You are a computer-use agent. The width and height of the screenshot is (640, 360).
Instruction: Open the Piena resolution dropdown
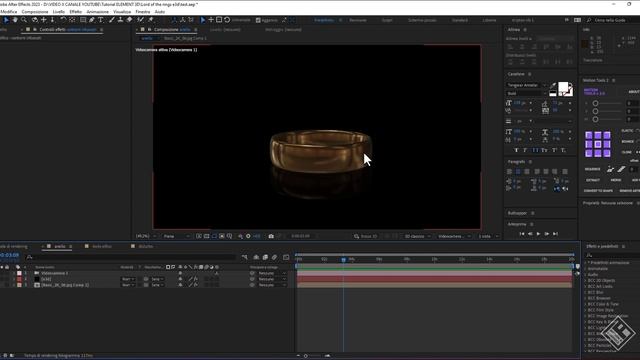tap(176, 236)
